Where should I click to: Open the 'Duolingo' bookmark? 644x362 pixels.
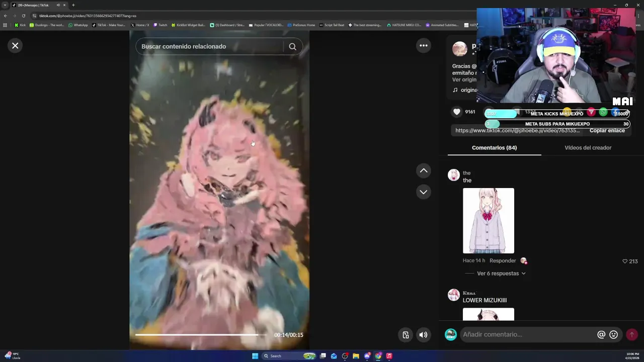point(47,25)
